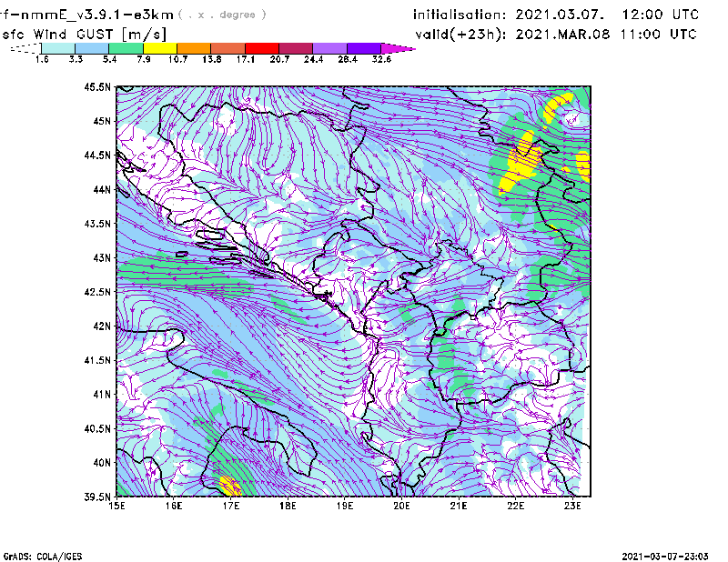Click the 43N latitude label
Screen dimensions: 728x562
point(102,257)
